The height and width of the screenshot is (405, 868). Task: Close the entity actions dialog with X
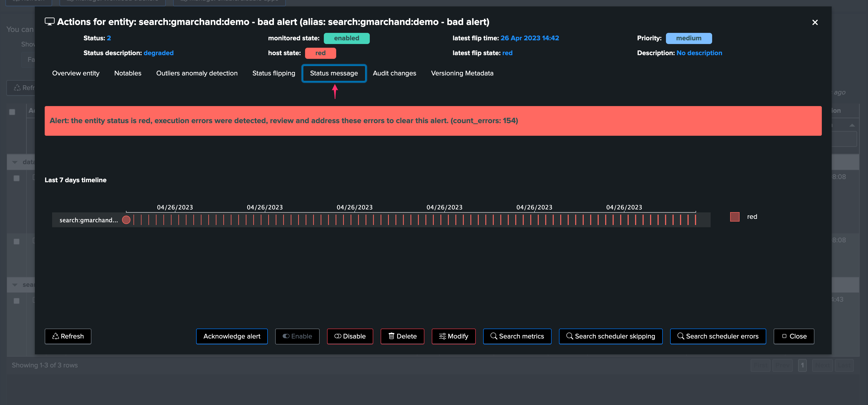(815, 22)
